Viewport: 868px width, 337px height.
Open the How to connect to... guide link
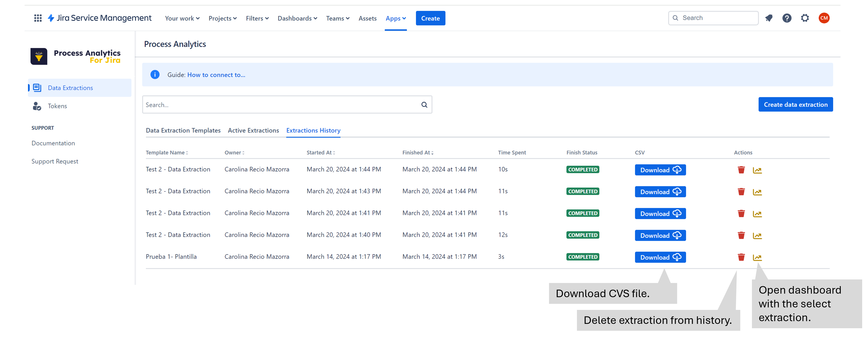coord(216,74)
